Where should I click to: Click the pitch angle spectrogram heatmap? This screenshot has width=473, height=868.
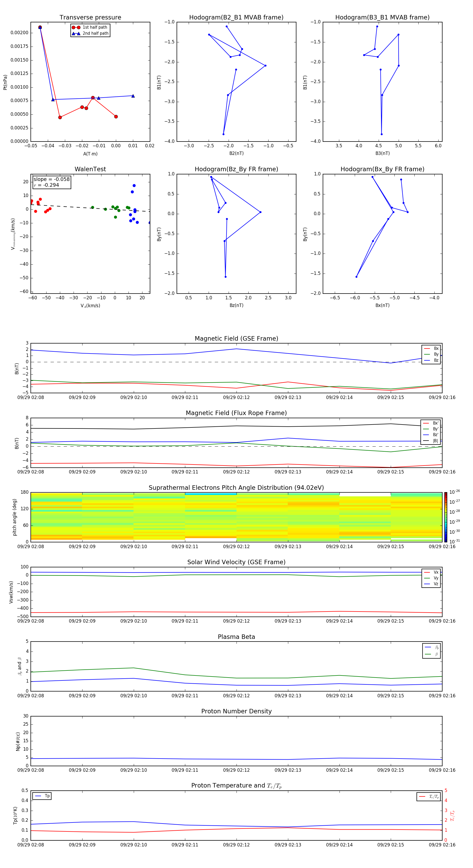coord(236,517)
